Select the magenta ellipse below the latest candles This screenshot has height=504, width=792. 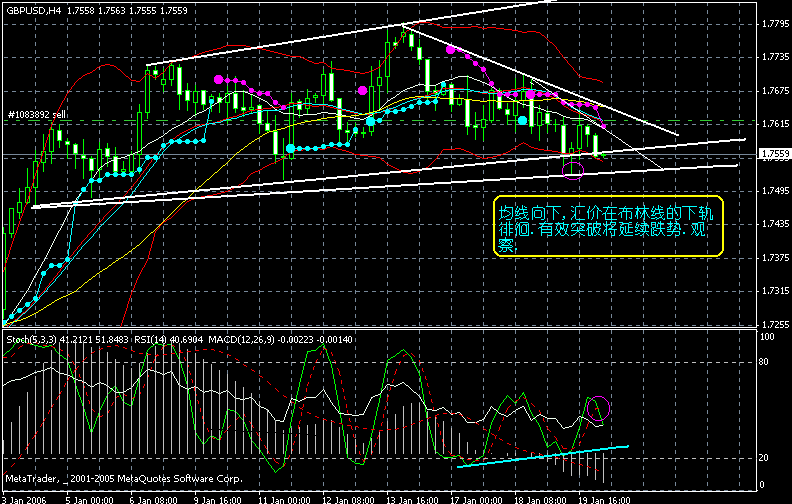tap(572, 170)
